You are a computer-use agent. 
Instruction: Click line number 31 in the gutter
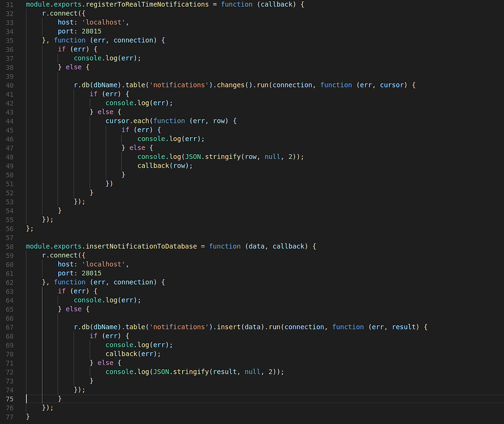[x=10, y=5]
